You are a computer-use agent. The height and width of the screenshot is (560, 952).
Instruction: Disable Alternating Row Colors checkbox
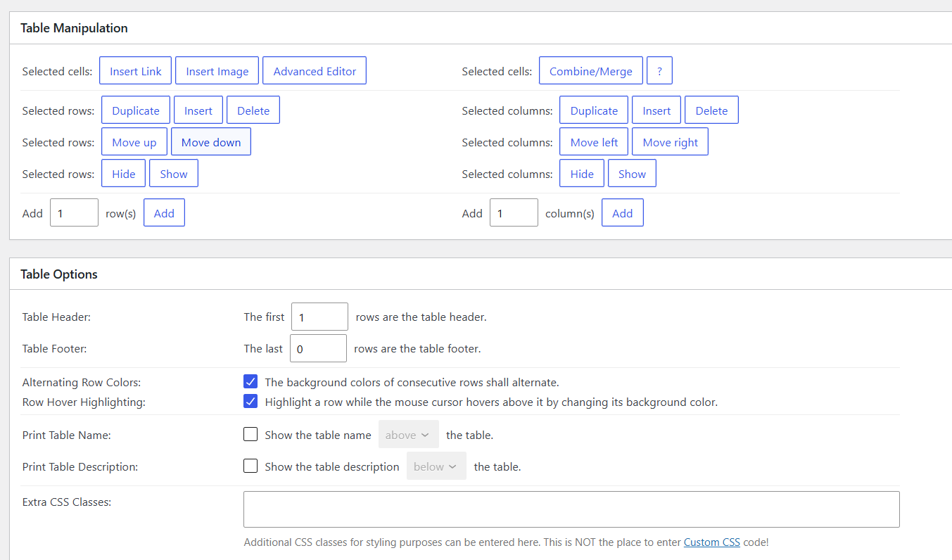tap(250, 382)
